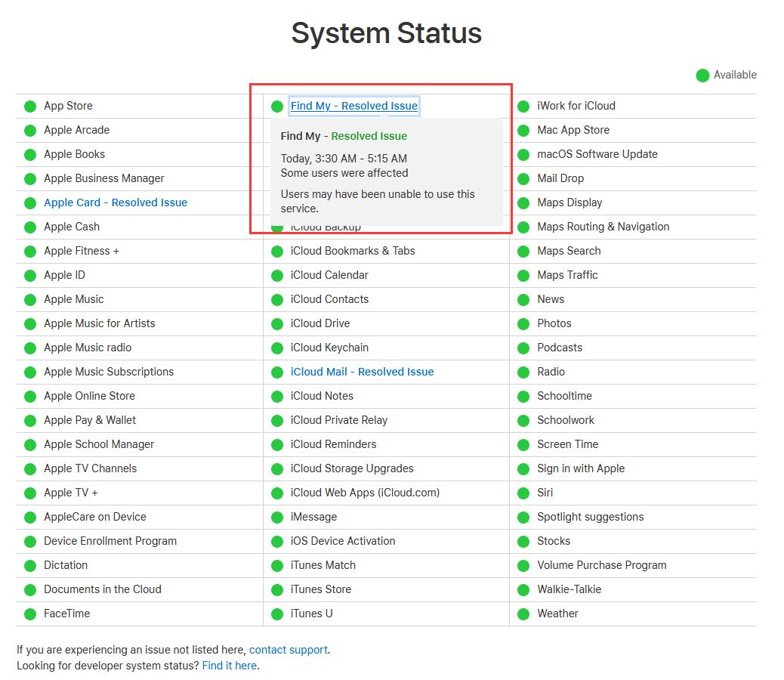Click the status dot for Apple Pay & Wallet
This screenshot has width=784, height=680.
coord(30,421)
